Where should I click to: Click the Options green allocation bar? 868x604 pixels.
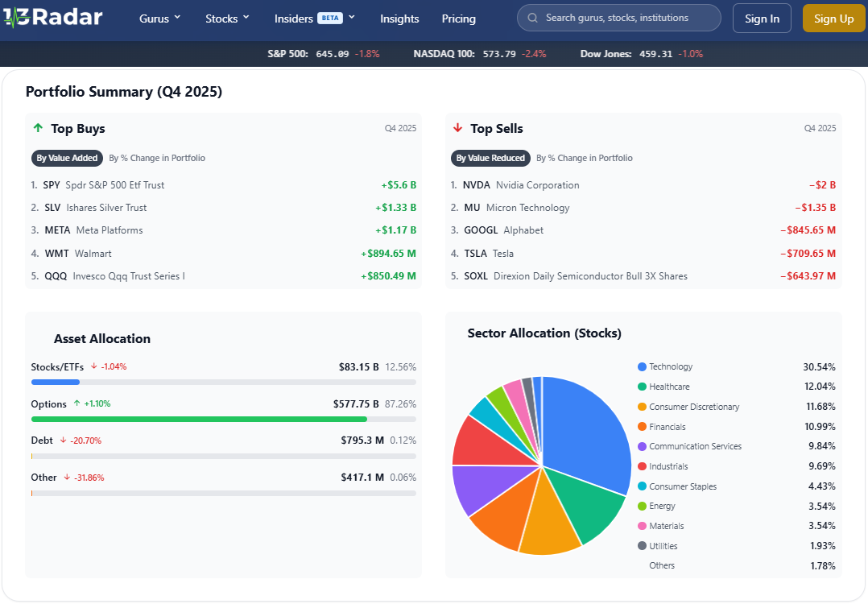pos(200,419)
